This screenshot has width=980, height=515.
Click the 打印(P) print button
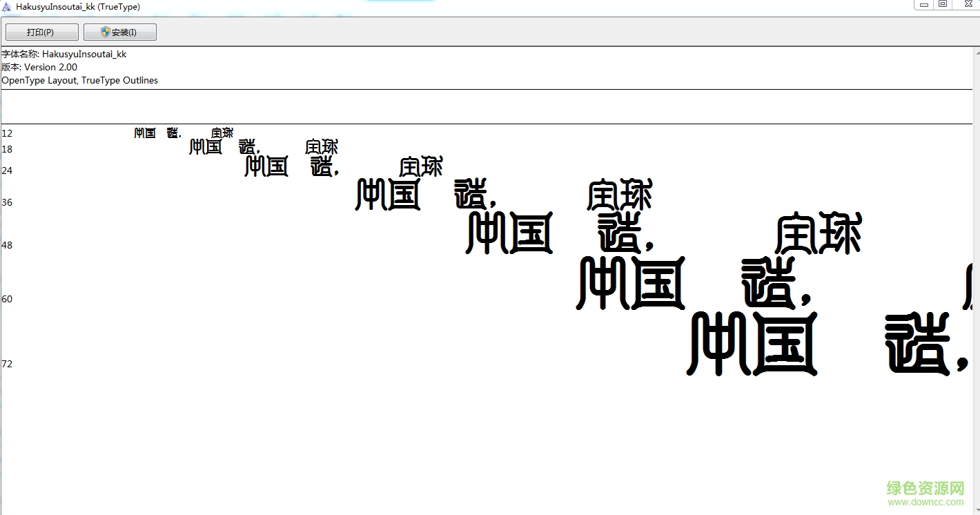[41, 32]
